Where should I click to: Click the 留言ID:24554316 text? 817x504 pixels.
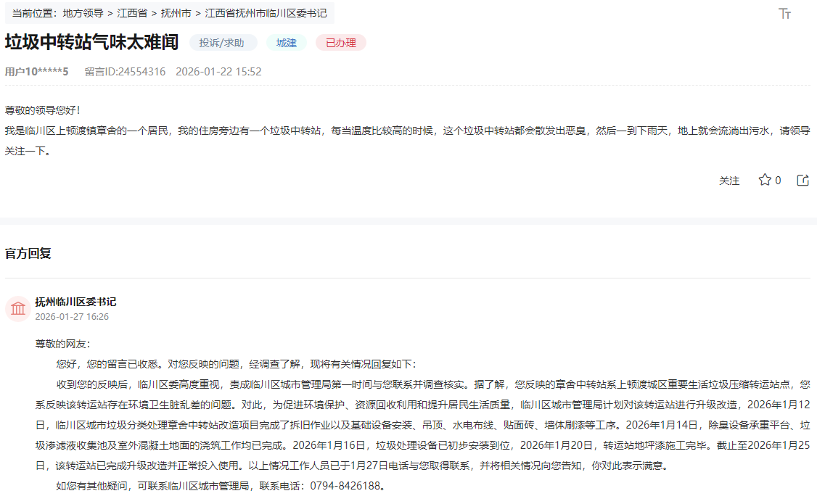point(125,72)
